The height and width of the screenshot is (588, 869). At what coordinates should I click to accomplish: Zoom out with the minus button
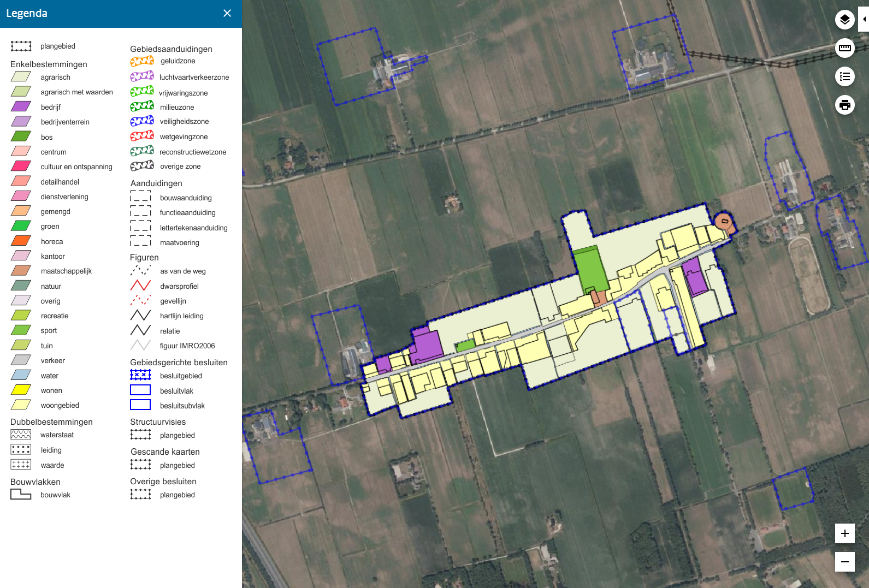pyautogui.click(x=845, y=562)
